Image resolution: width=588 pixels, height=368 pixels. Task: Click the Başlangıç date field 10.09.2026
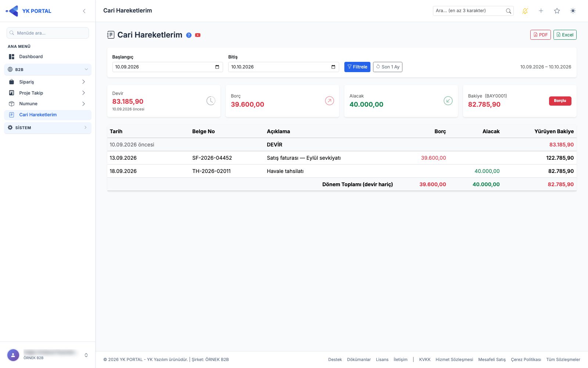[168, 67]
